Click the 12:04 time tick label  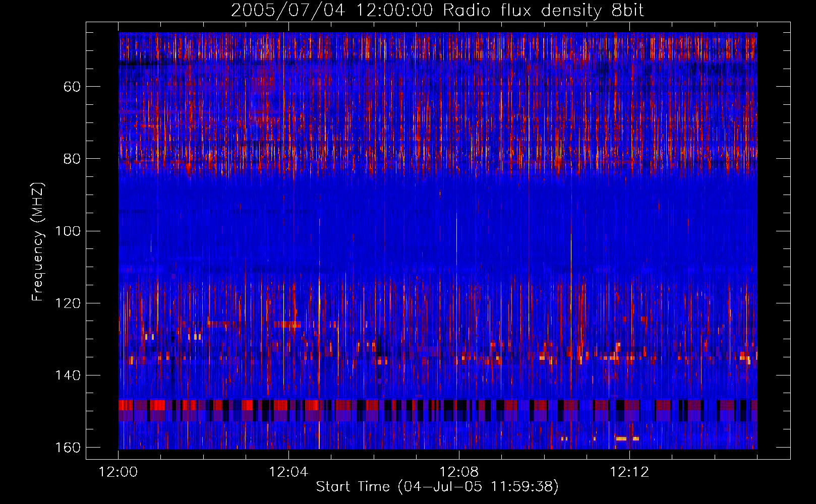[288, 472]
